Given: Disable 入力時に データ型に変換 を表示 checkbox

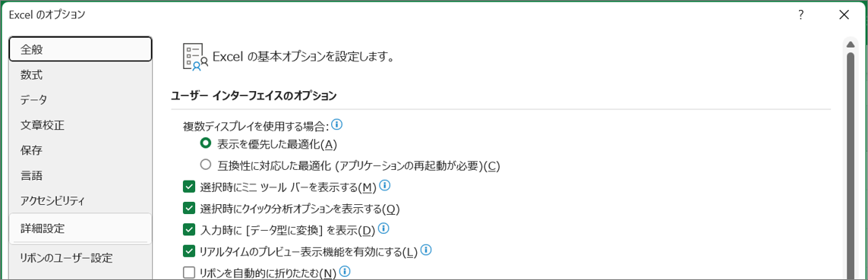Looking at the screenshot, I should [189, 230].
